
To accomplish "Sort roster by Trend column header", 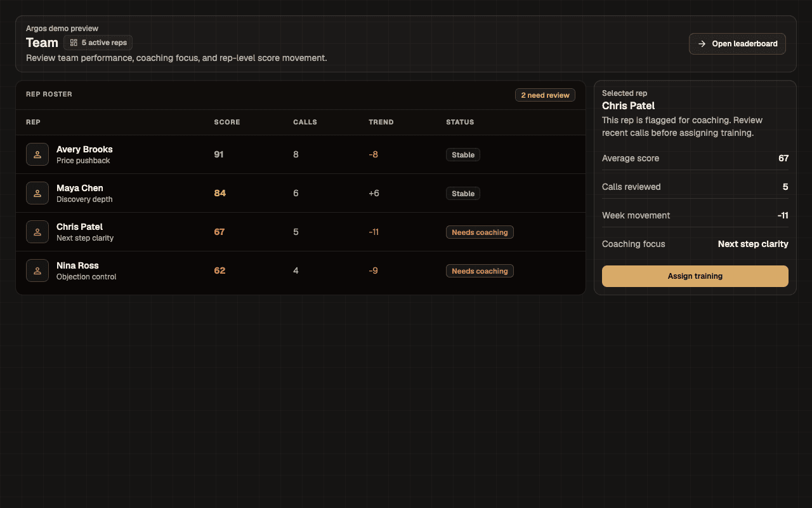I will pos(381,122).
